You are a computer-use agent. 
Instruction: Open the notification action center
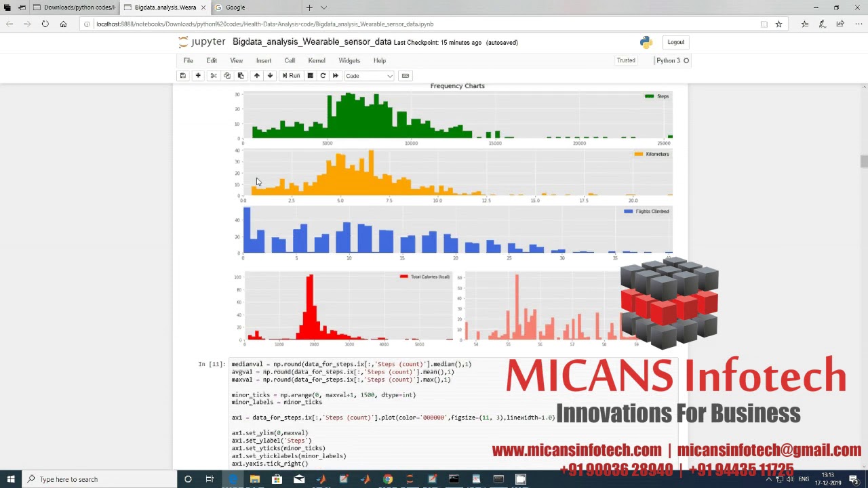coord(854,479)
